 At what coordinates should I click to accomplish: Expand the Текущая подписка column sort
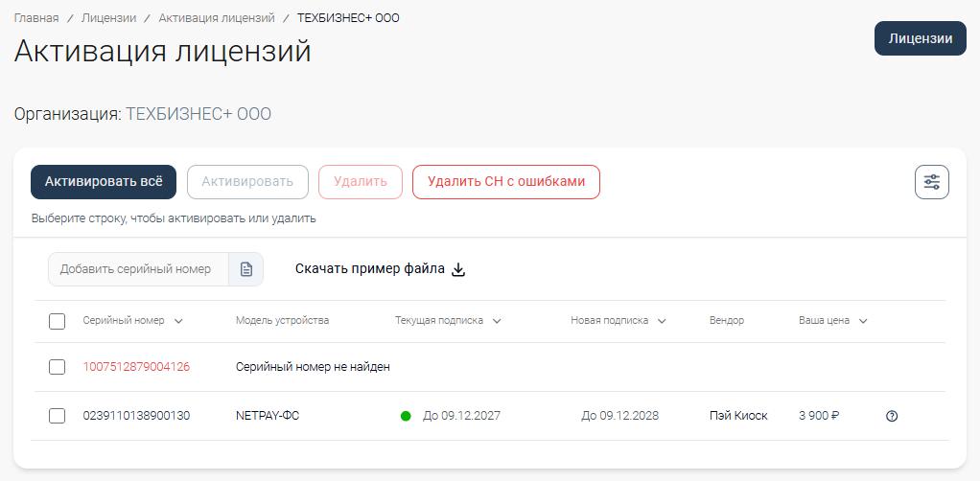point(497,321)
